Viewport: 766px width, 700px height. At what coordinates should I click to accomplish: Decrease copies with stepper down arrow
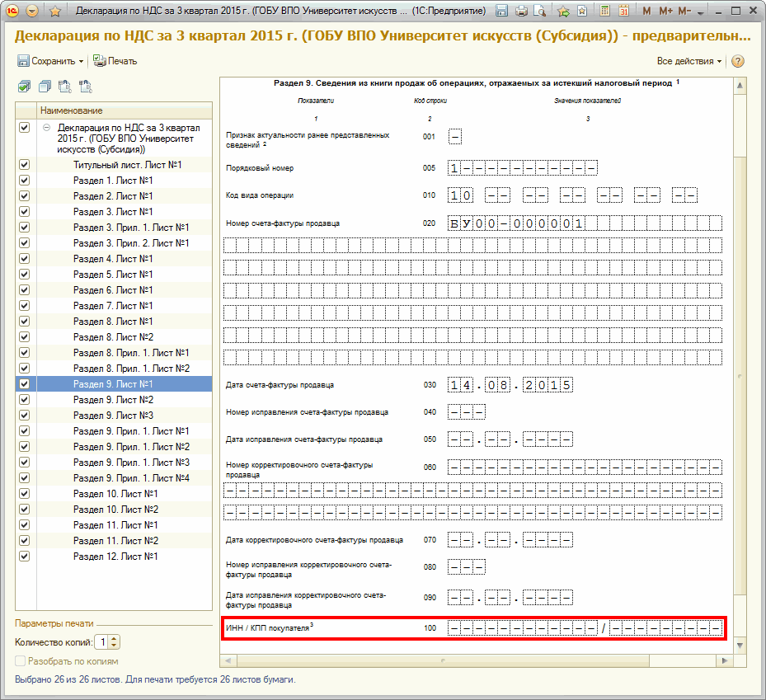[x=114, y=646]
